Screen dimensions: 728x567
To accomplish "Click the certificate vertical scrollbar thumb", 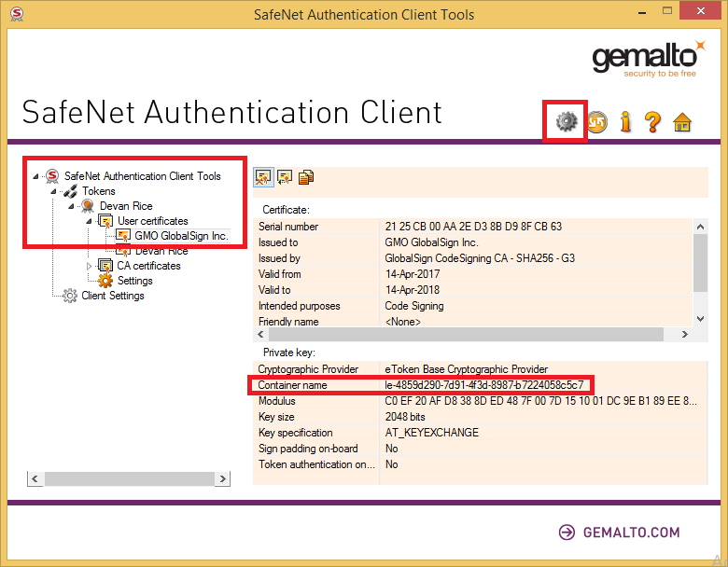I will pos(700,263).
